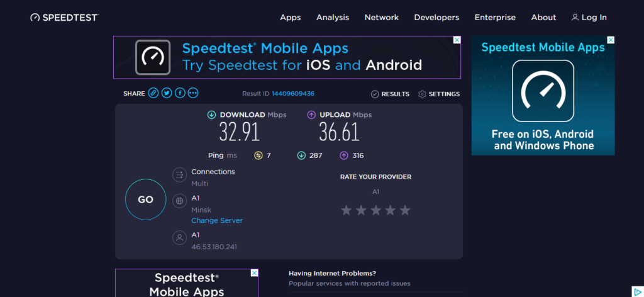Click Log In in the header
The image size is (644, 297).
(x=589, y=18)
